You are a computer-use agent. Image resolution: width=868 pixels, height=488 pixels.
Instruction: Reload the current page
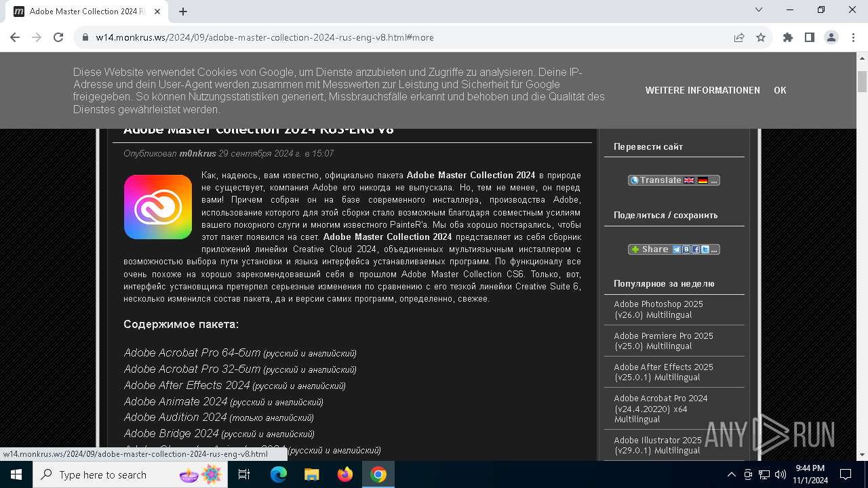[x=58, y=37]
